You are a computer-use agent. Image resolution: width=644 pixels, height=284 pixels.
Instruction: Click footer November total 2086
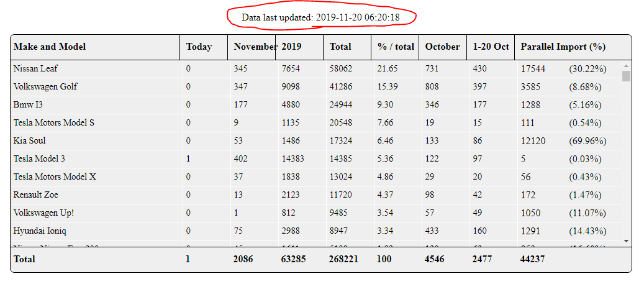(x=243, y=259)
